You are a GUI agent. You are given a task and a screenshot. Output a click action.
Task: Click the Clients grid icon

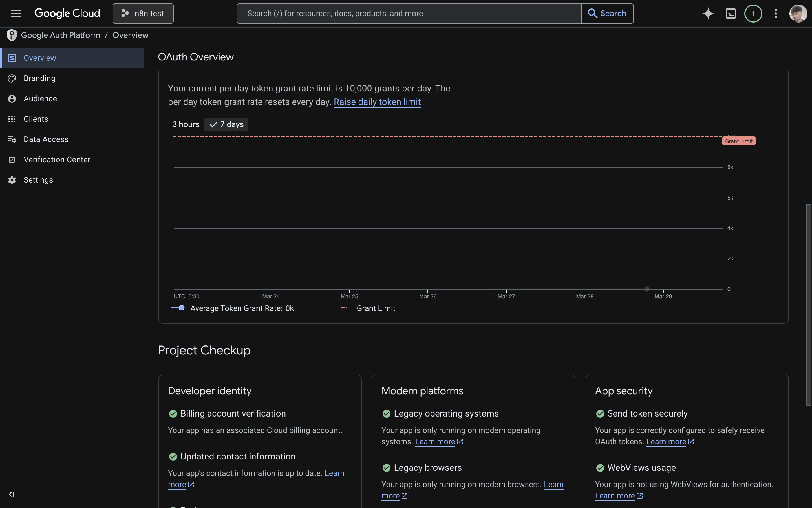click(12, 119)
